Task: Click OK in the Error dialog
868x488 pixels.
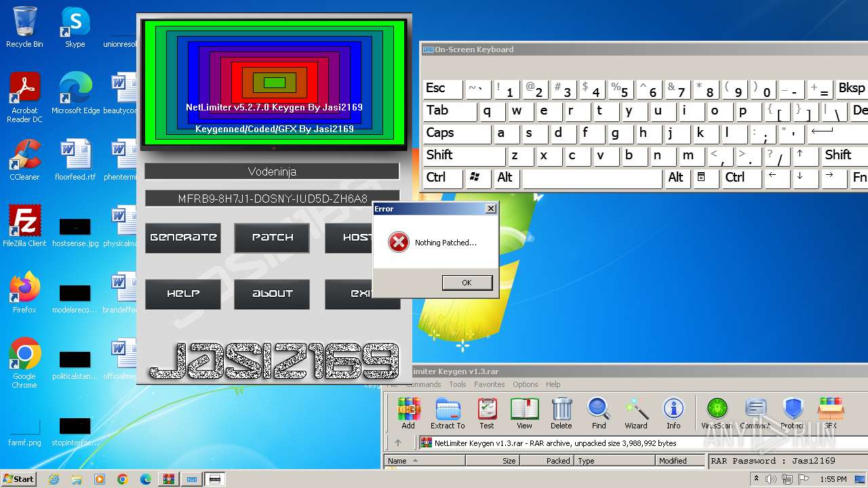Action: 467,283
